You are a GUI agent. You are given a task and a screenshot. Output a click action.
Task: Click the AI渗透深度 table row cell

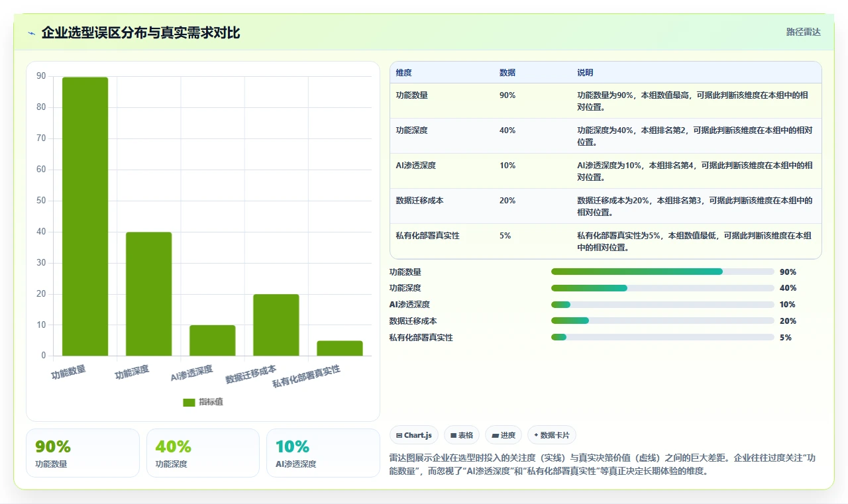click(415, 165)
